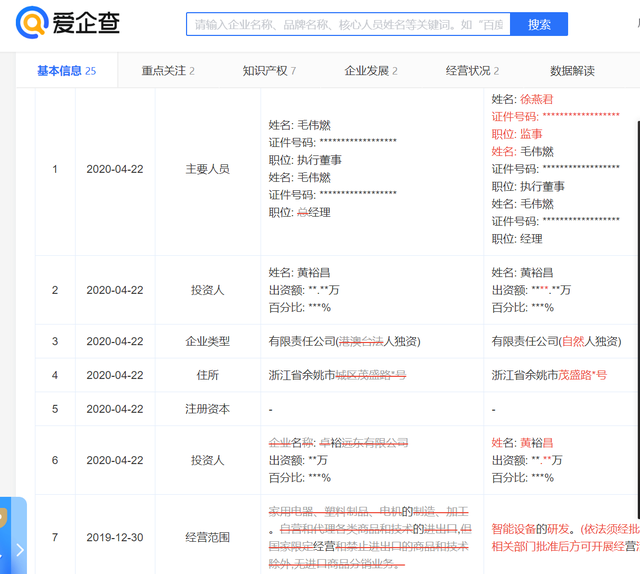Screen dimensions: 640x574
Task: Click 职位: 经理 in the after column
Action: [517, 239]
